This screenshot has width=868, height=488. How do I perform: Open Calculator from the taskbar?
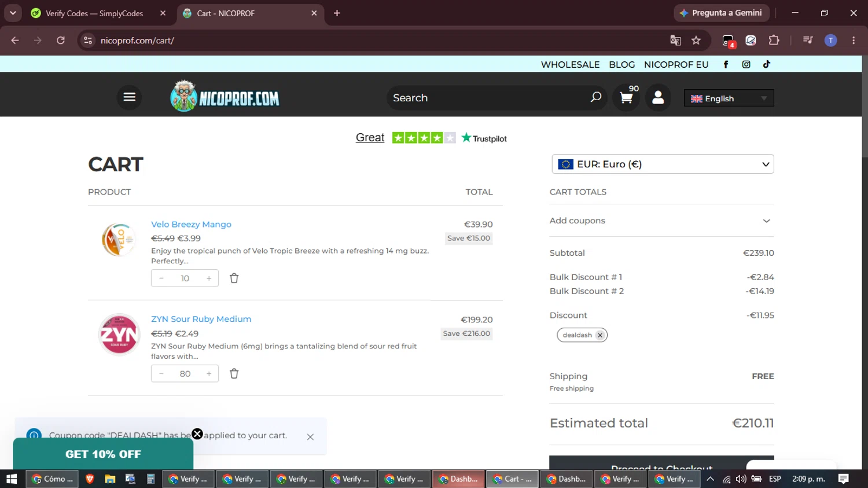pyautogui.click(x=150, y=479)
